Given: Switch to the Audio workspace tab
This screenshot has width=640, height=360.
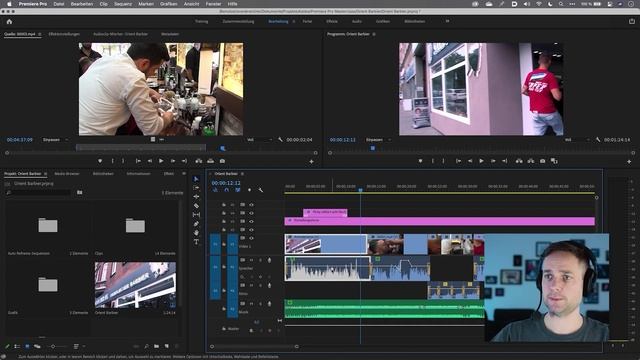Looking at the screenshot, I should tap(357, 21).
